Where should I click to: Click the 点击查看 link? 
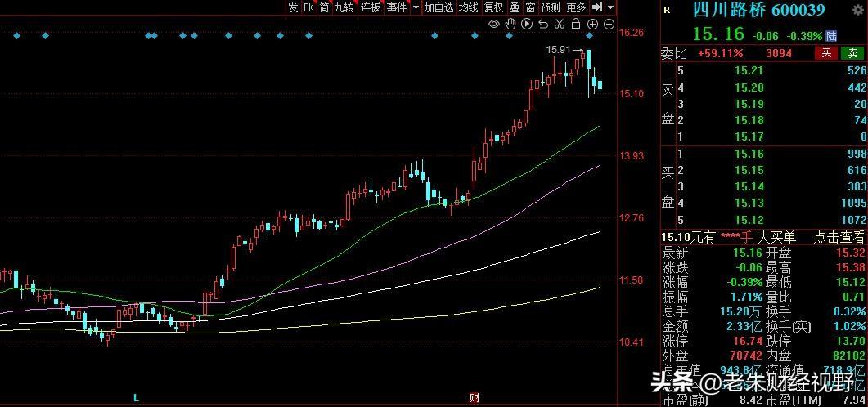(x=839, y=237)
